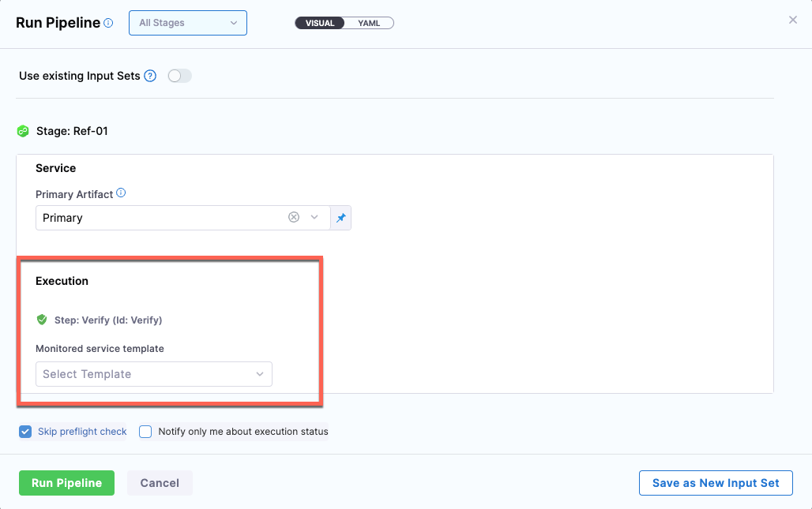Switch to the VISUAL view tab
Viewport: 812px width, 509px height.
(x=321, y=23)
